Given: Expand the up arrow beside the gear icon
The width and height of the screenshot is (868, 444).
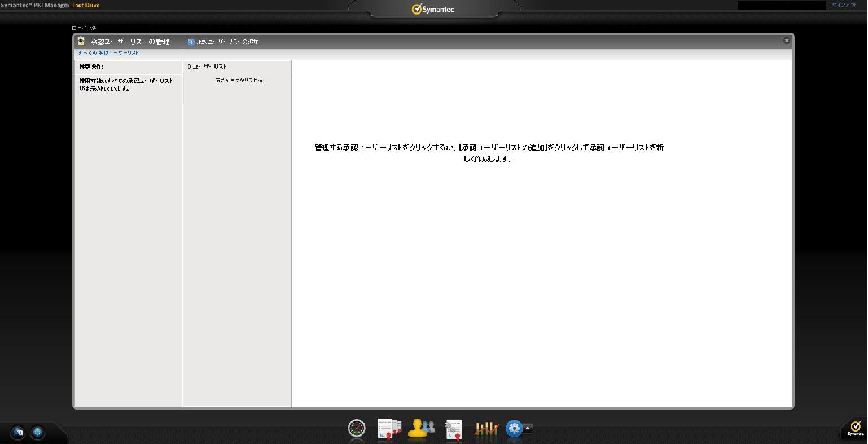Looking at the screenshot, I should 528,429.
